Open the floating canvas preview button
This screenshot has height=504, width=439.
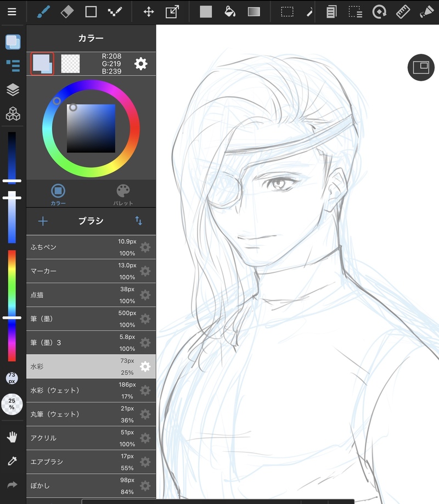tap(421, 67)
